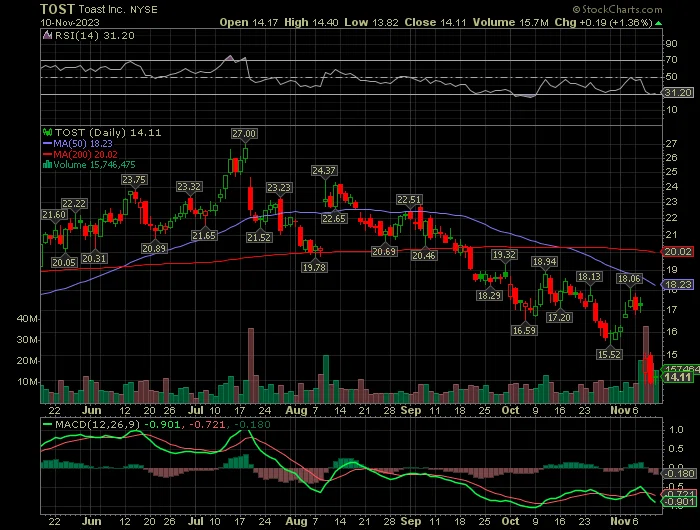Click the 'RSI(14) 31.20' legend label
The height and width of the screenshot is (530, 700).
95,35
